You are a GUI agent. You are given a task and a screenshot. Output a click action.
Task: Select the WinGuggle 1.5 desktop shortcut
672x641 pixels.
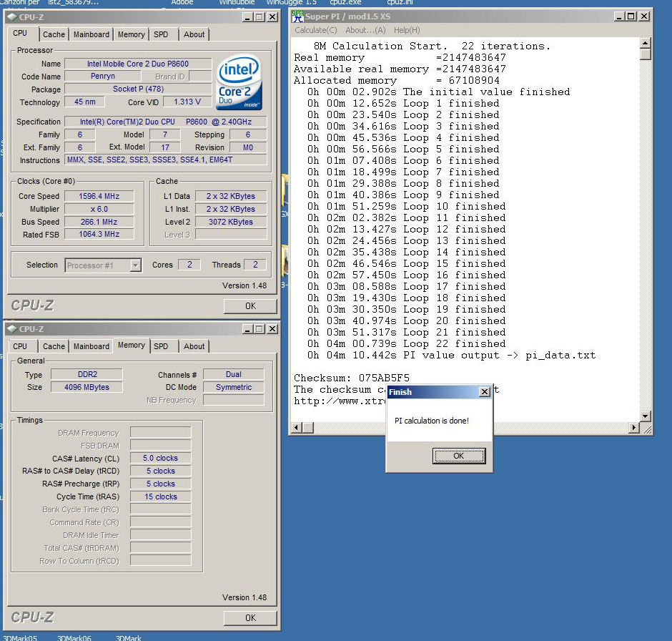[291, 3]
